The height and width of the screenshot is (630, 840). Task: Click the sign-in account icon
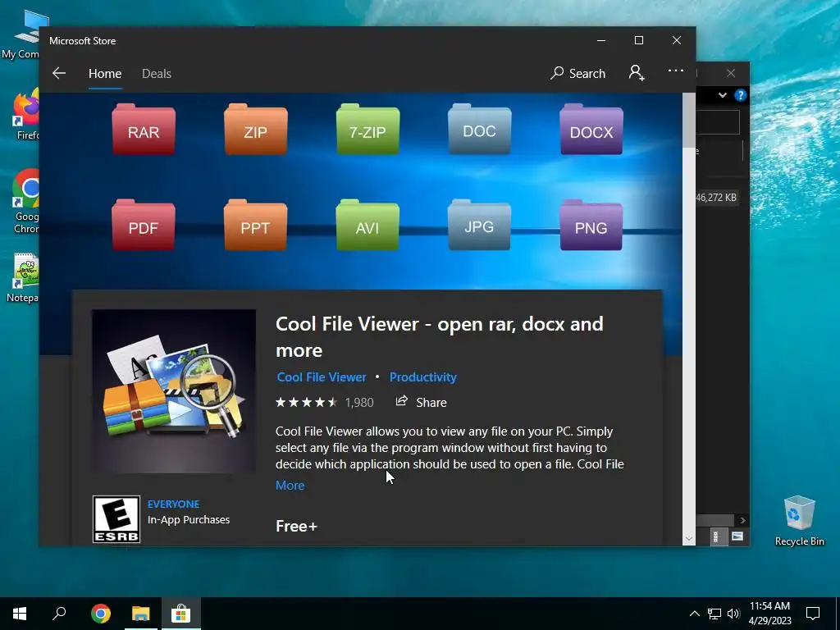[x=637, y=73]
